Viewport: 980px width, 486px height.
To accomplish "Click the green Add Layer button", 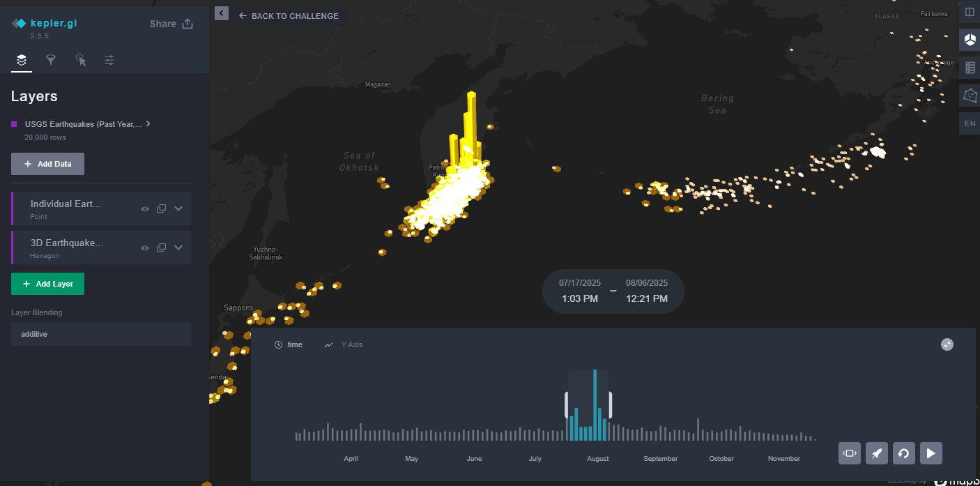I will [x=47, y=284].
